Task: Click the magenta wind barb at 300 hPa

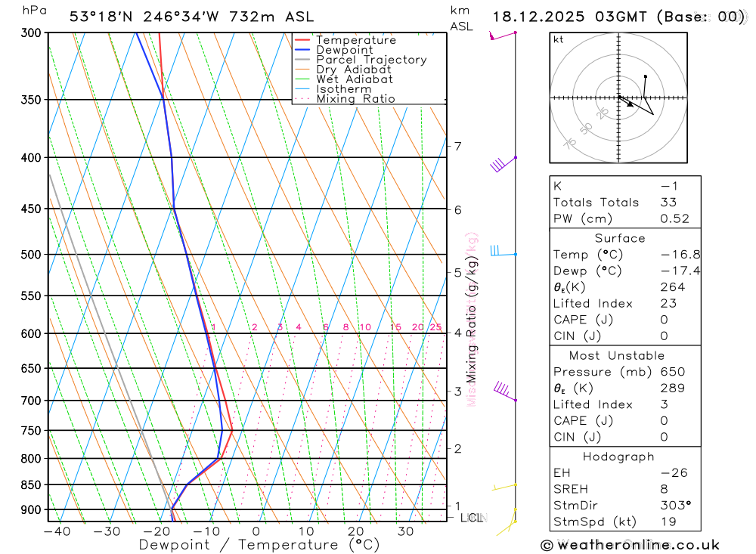Action: pos(503,36)
